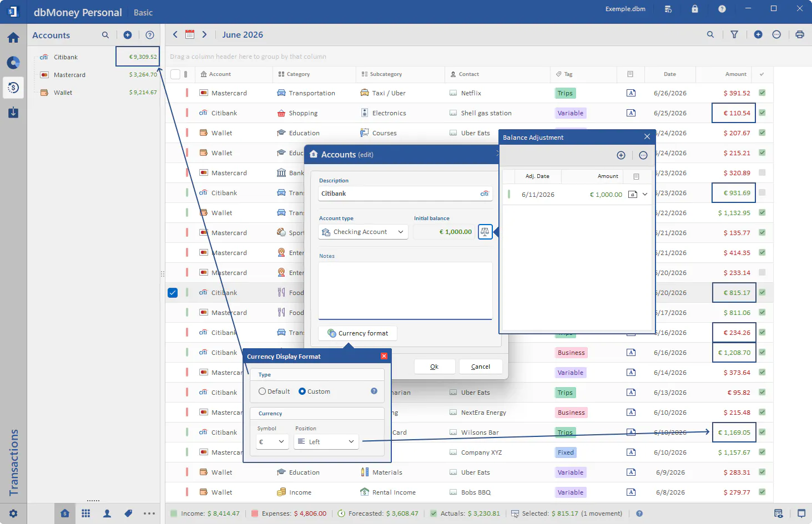Select the Transactions icon in the left sidebar

pyautogui.click(x=13, y=88)
